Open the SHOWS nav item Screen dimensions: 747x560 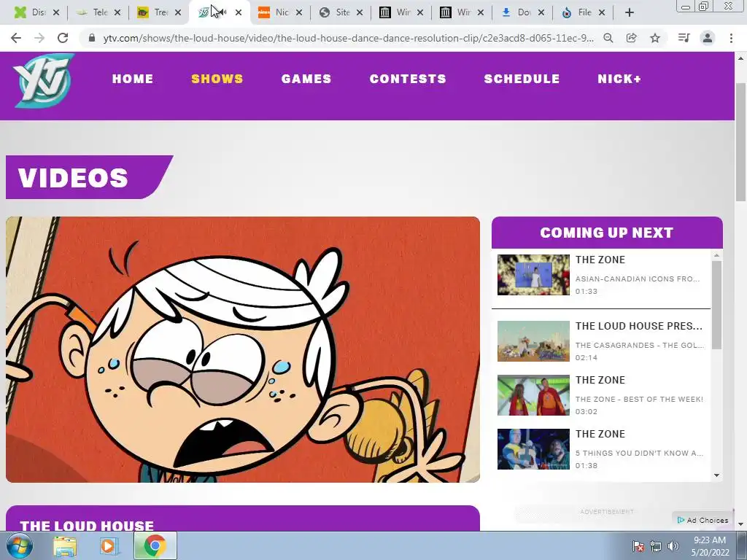(x=217, y=79)
